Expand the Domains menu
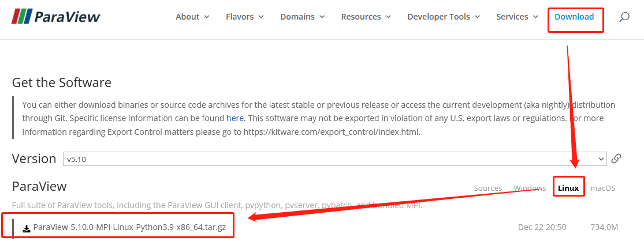 coord(302,17)
